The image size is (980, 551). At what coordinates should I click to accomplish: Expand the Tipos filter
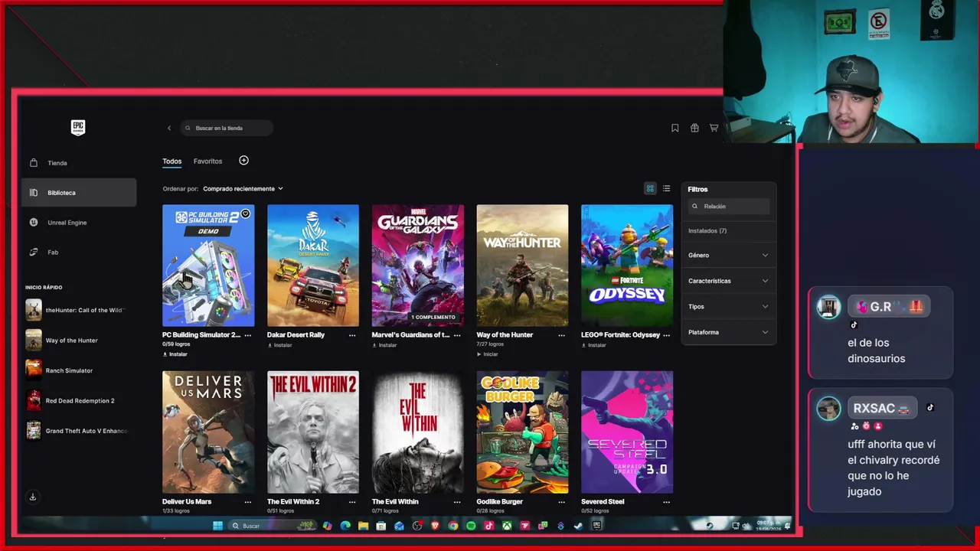click(728, 307)
